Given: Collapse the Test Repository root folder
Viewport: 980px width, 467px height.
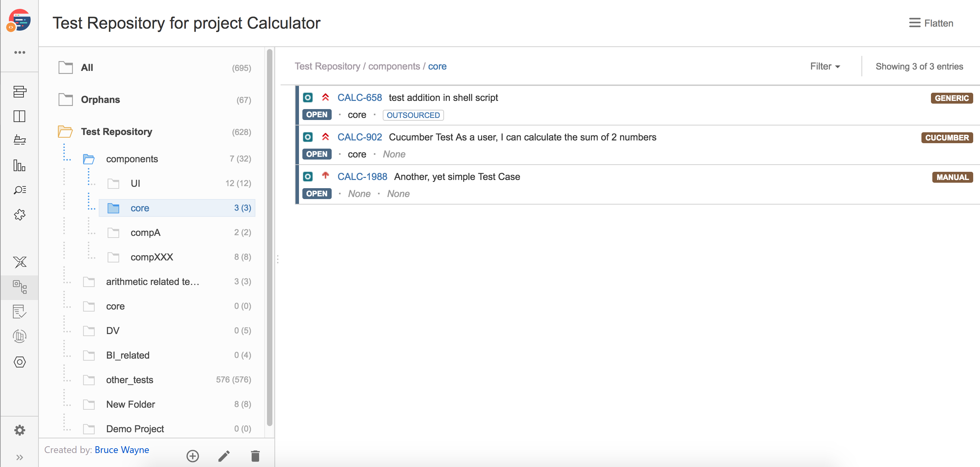Looking at the screenshot, I should click(65, 132).
